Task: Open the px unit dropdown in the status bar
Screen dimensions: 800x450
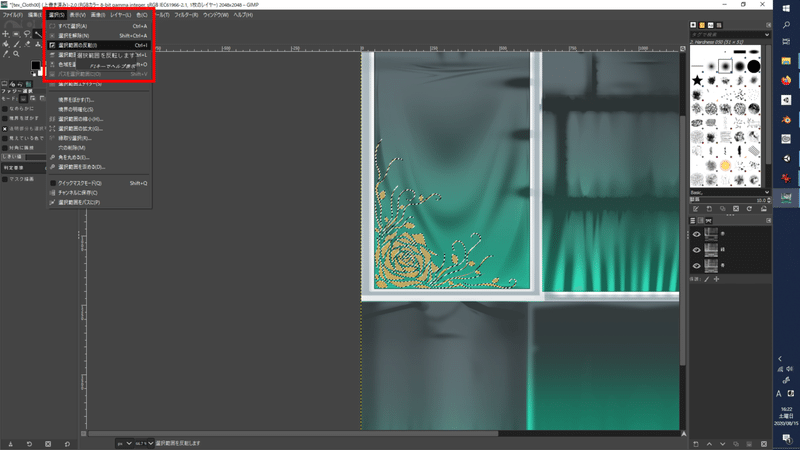Action: point(124,443)
